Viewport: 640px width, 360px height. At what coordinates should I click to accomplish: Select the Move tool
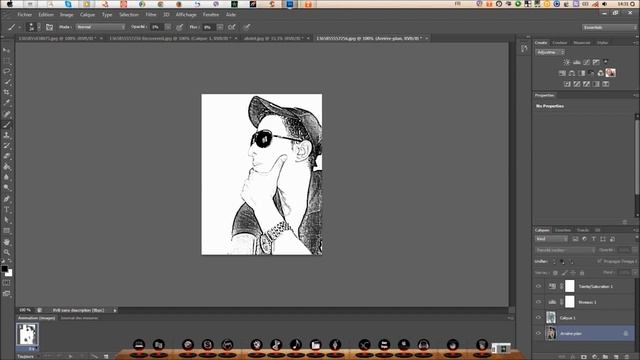7,50
